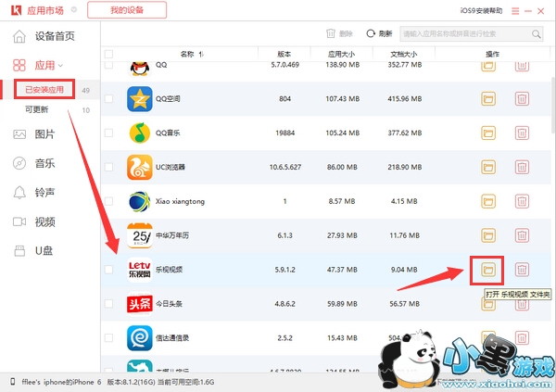Collapse the 应用 sidebar section

(60, 66)
